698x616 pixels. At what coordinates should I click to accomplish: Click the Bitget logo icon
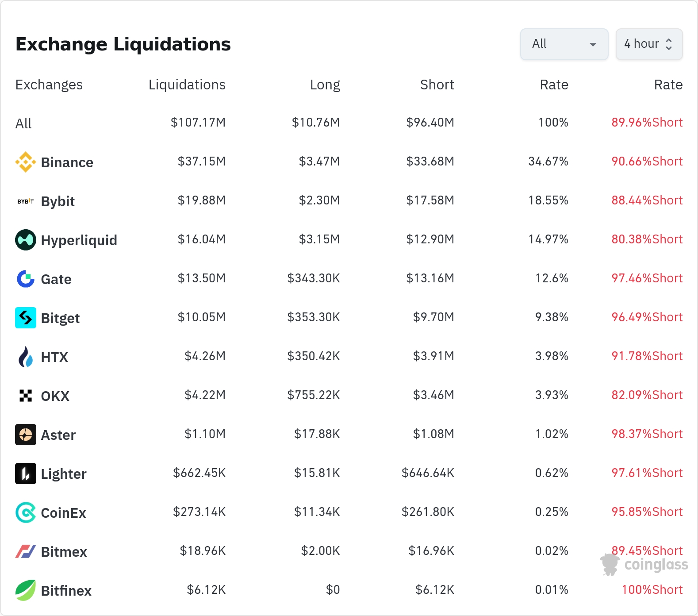[x=26, y=318]
